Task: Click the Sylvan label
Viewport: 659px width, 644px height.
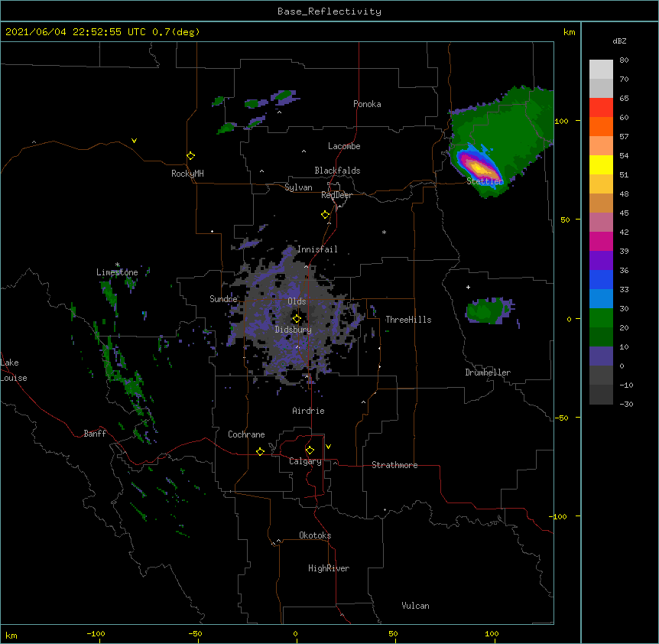Action: (298, 187)
